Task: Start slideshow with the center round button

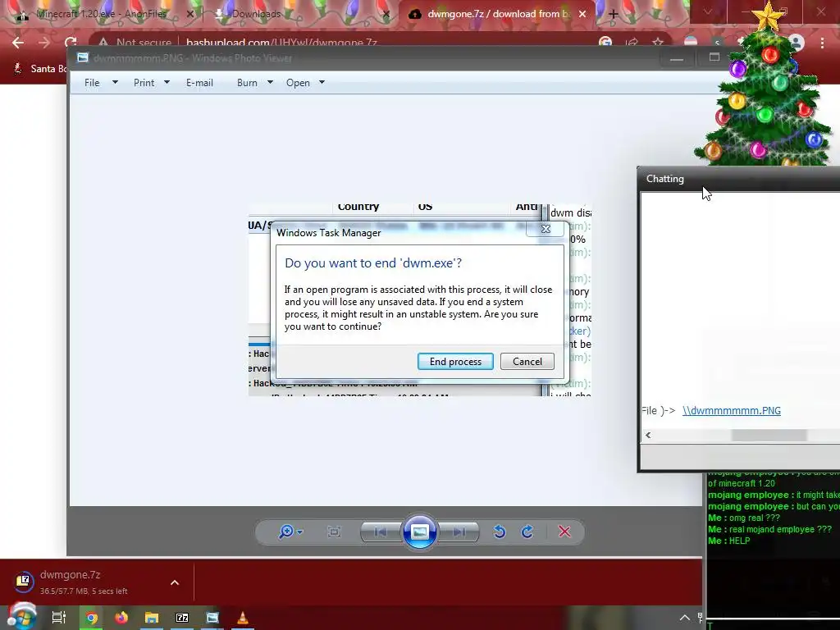Action: (x=419, y=532)
